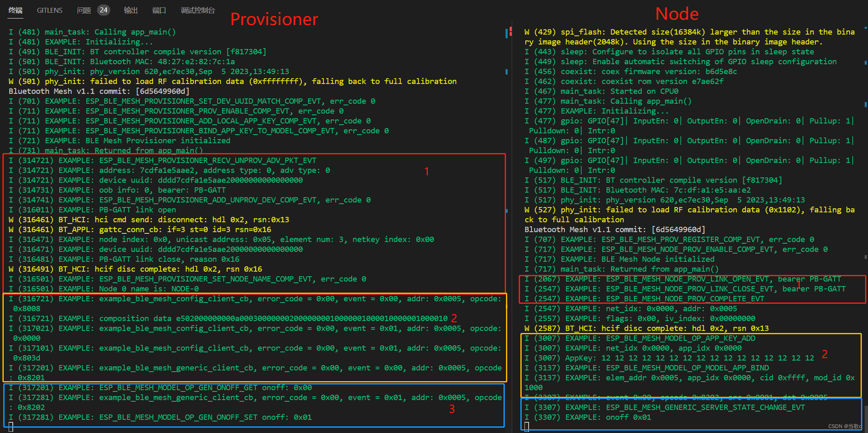Viewport: 868px width, 433px height.
Task: Click "PROVISIONER_BIND_APP_KEY_TO_MODEL_COMP_EVT" line
Action: pos(199,131)
